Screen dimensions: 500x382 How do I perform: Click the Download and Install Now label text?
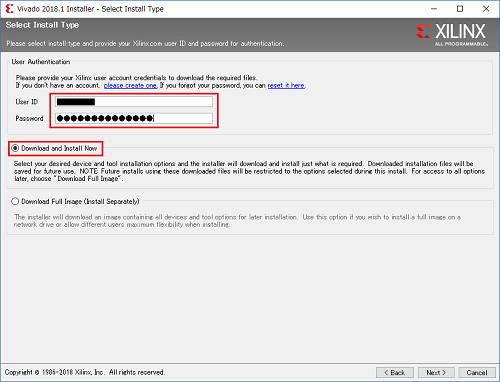click(59, 148)
